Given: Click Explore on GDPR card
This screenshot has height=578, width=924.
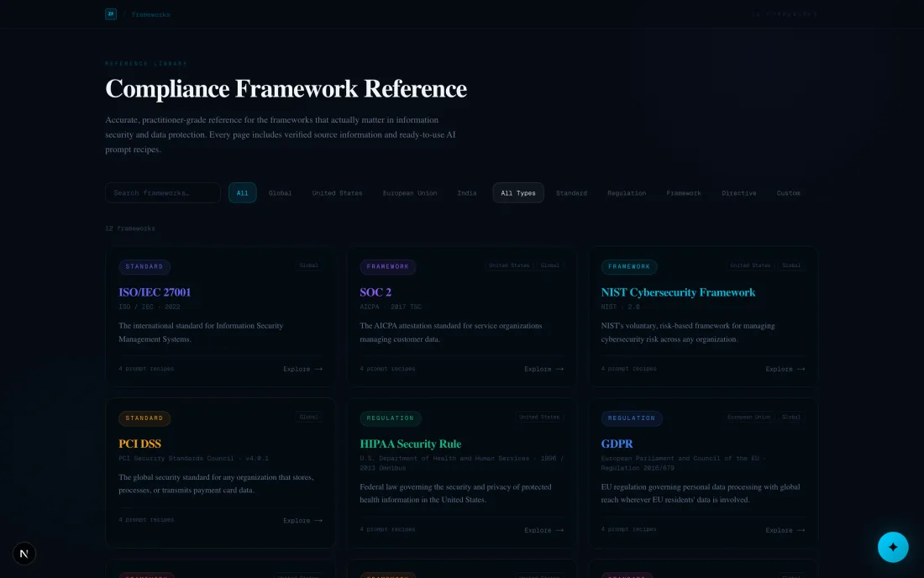Looking at the screenshot, I should coord(785,530).
